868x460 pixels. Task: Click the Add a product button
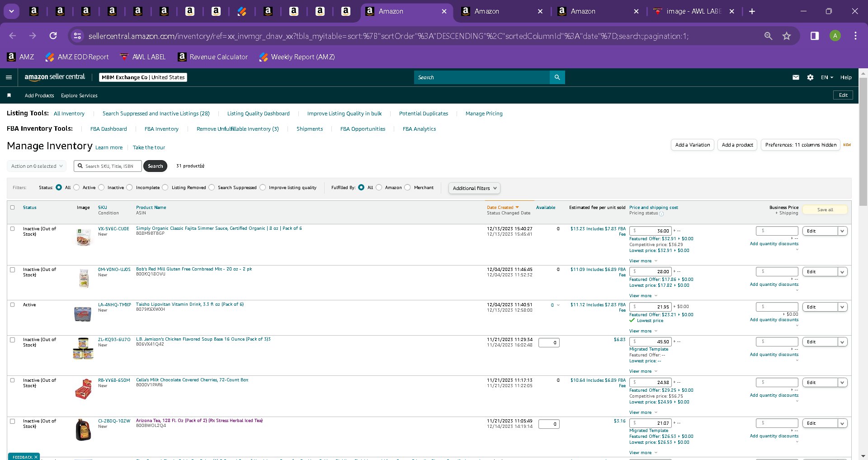point(737,145)
